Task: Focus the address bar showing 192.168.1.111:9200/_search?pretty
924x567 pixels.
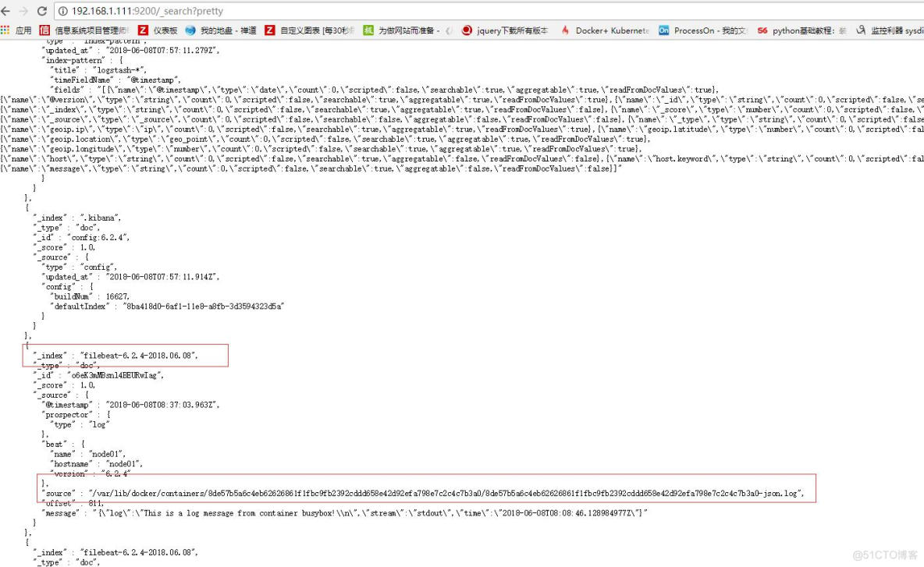Action: 489,11
